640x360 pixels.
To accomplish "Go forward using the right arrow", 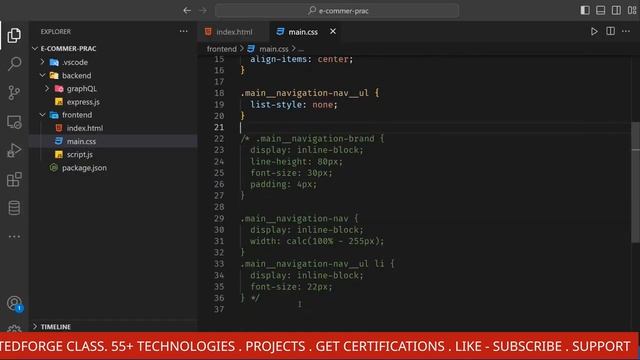I will point(203,11).
